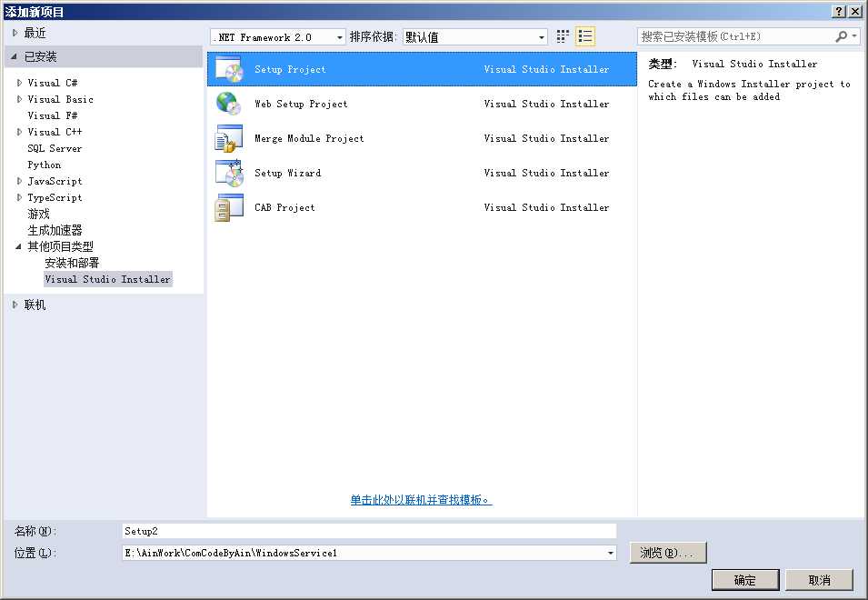This screenshot has height=600, width=868.
Task: Expand the 联机 section
Action: (15, 305)
